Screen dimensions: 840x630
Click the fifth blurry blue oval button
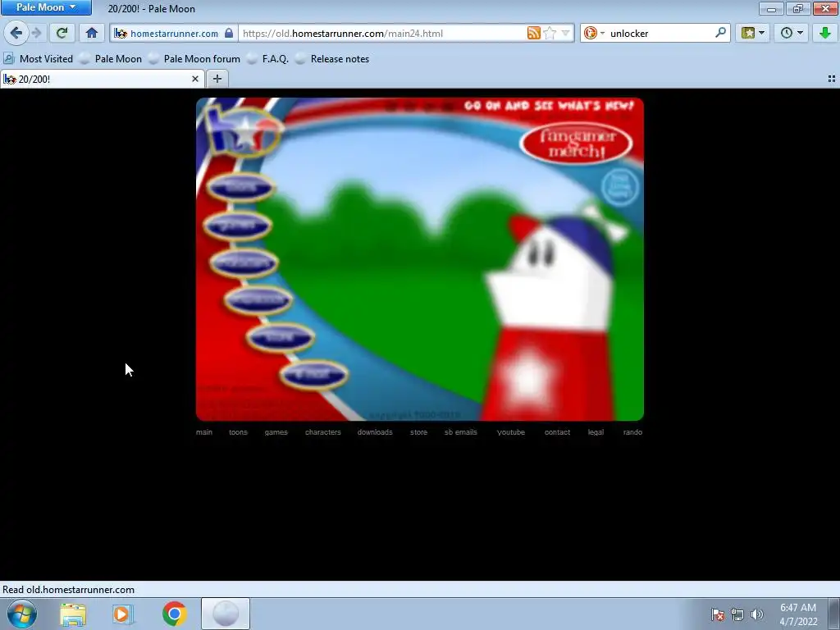coord(281,337)
